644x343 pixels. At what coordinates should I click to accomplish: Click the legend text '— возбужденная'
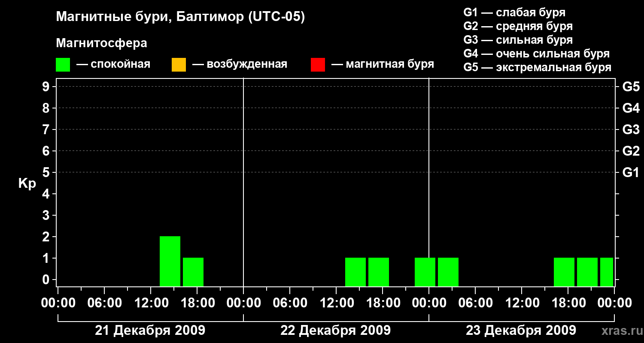[240, 65]
